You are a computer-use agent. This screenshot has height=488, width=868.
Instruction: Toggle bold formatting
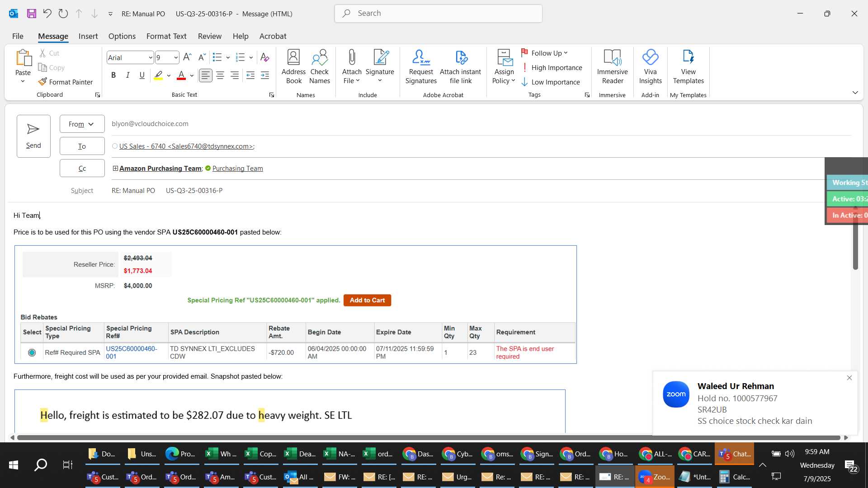pyautogui.click(x=113, y=75)
